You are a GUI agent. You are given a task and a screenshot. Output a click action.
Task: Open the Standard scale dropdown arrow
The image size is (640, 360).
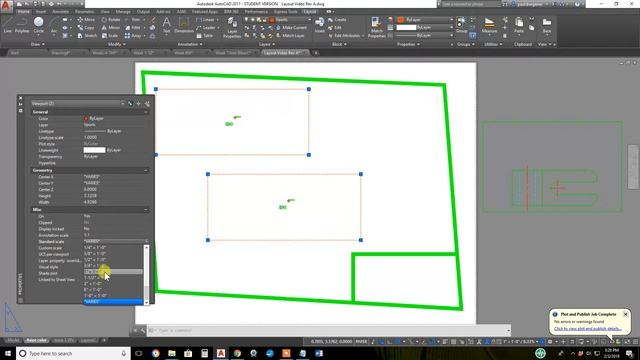[146, 241]
